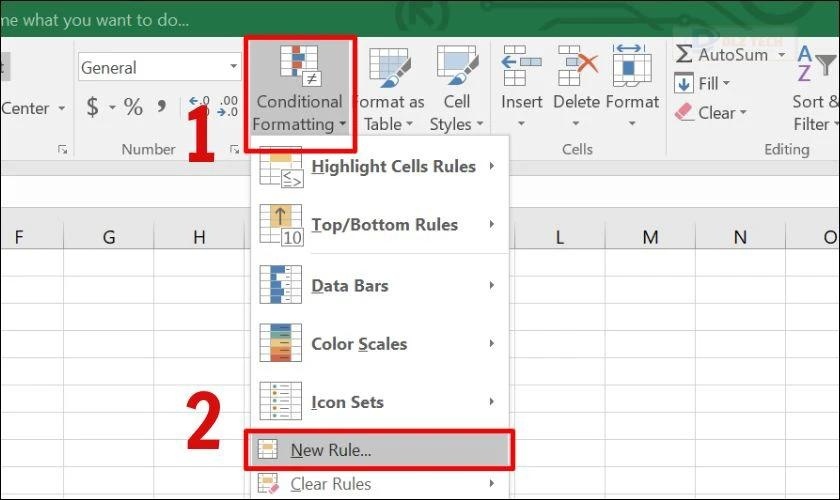This screenshot has height=500, width=840.
Task: Open the Cell Styles gallery
Action: (456, 90)
